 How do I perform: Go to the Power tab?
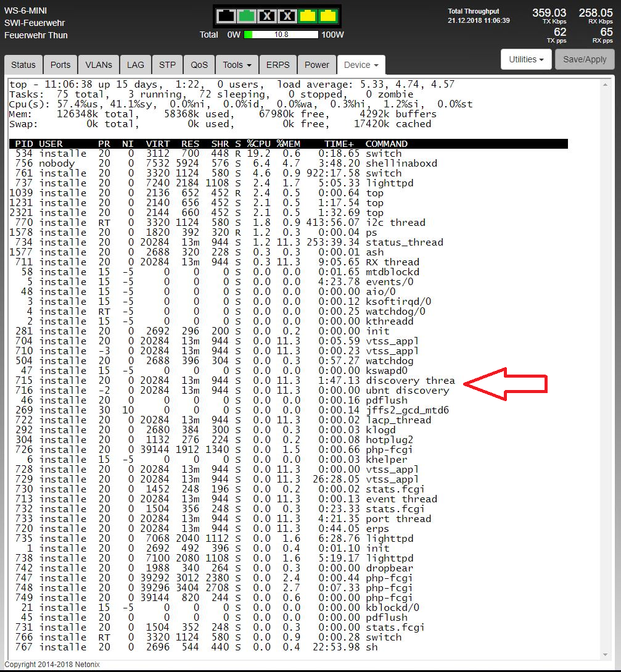point(317,65)
